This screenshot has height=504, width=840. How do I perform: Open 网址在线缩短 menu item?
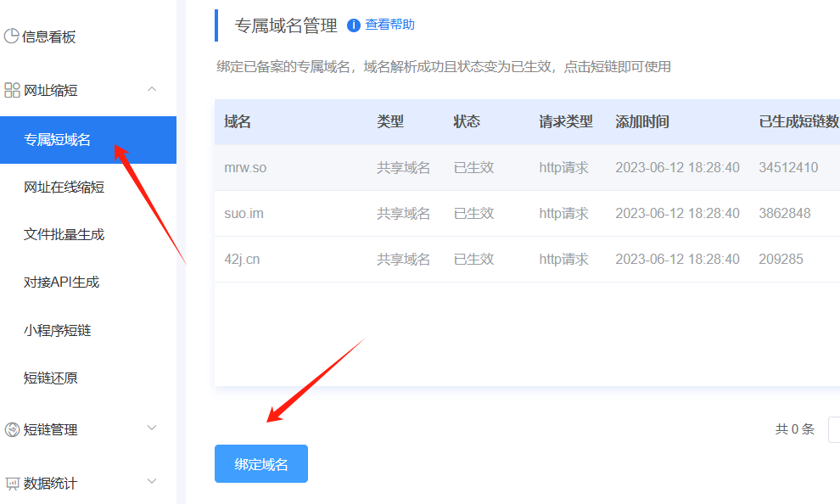click(x=64, y=187)
